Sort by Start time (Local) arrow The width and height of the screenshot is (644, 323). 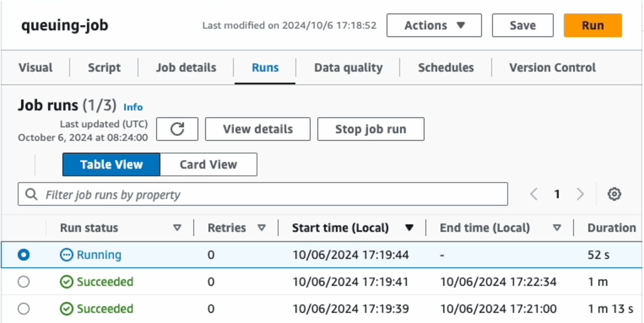(x=409, y=228)
